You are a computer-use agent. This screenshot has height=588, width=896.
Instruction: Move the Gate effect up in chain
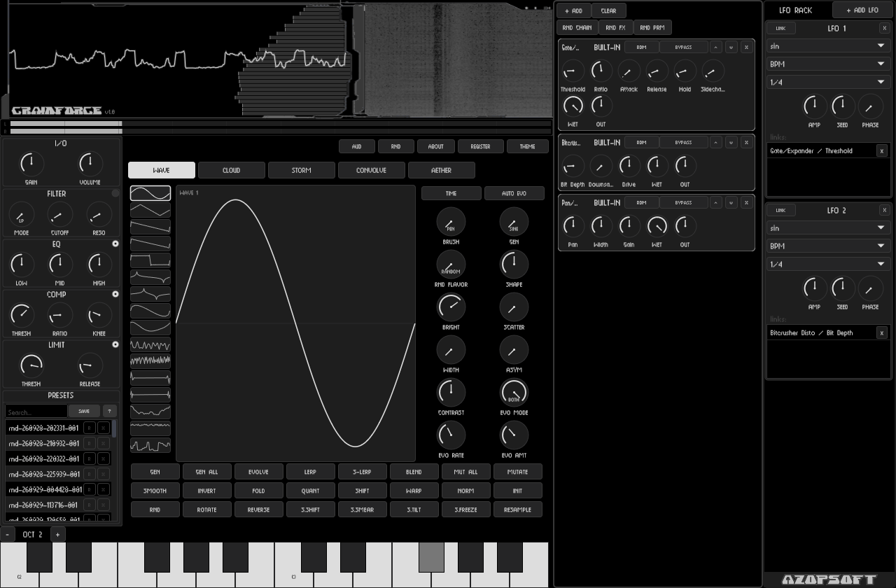pos(715,47)
